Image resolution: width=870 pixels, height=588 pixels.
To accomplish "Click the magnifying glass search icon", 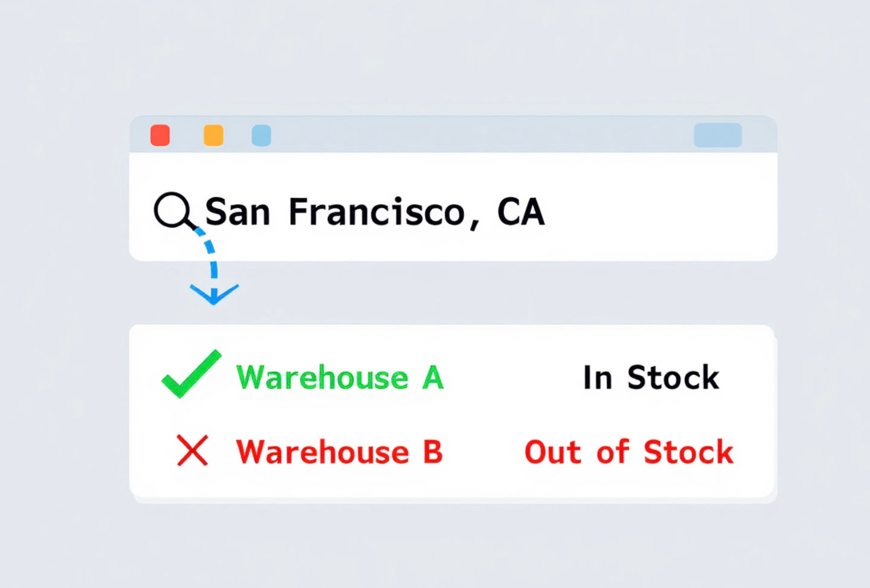I will pyautogui.click(x=173, y=210).
